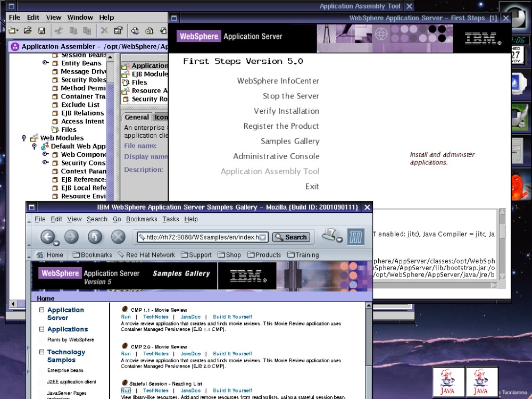Collapse the Default Web App tree node

(34, 146)
